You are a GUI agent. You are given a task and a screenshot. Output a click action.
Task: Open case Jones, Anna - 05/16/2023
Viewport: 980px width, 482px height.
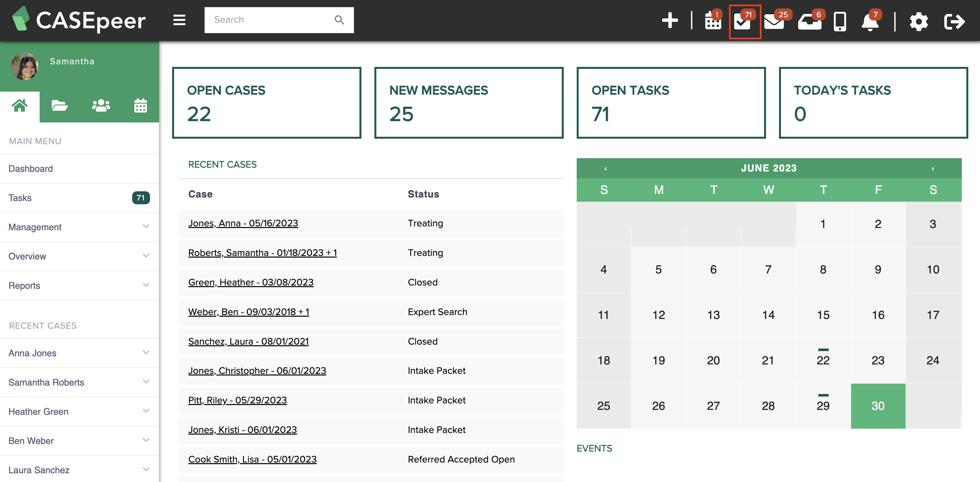(243, 223)
